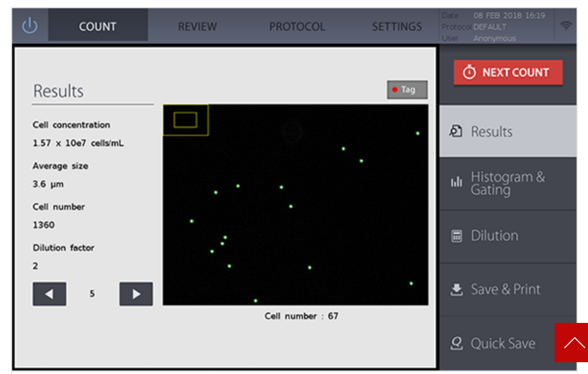This screenshot has height=374, width=588.
Task: Switch to the REVIEW tab
Action: [197, 27]
